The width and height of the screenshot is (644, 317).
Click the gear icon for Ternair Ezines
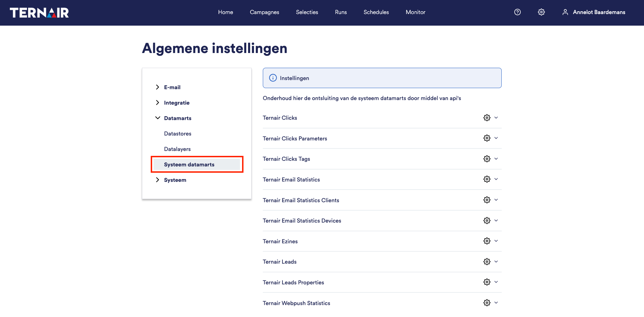(x=487, y=241)
